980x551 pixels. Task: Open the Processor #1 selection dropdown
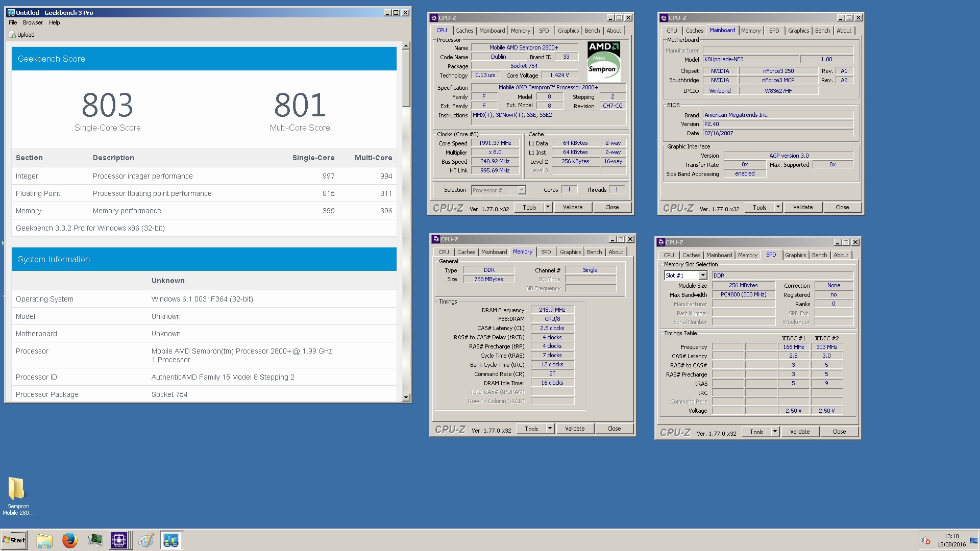click(x=522, y=190)
